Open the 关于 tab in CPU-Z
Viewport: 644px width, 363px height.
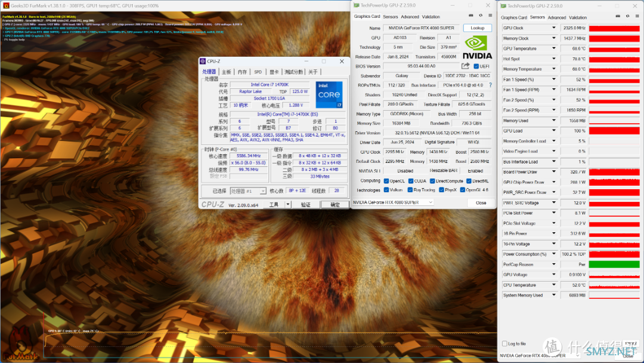coord(313,72)
